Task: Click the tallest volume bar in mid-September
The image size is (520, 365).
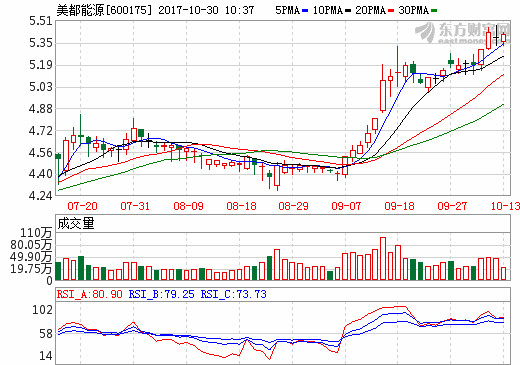Action: 383,259
